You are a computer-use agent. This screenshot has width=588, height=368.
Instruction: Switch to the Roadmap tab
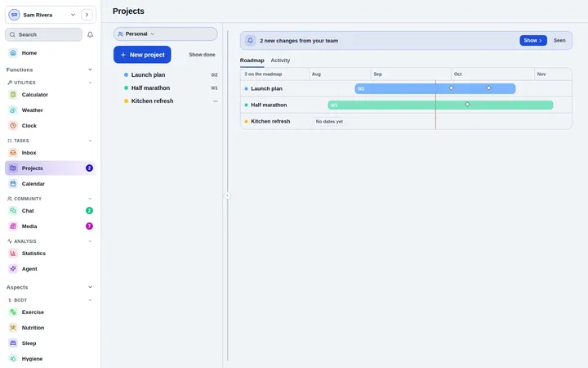(x=252, y=60)
